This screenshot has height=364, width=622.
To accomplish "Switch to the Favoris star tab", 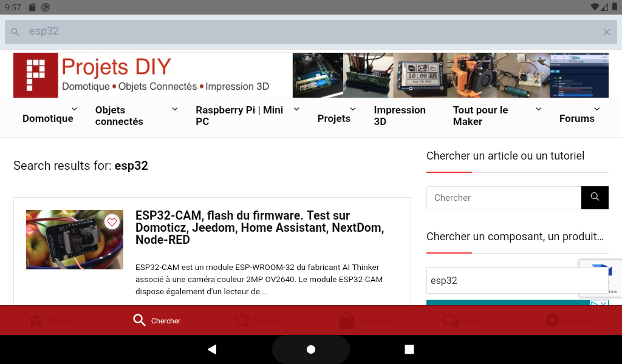I will tap(256, 320).
